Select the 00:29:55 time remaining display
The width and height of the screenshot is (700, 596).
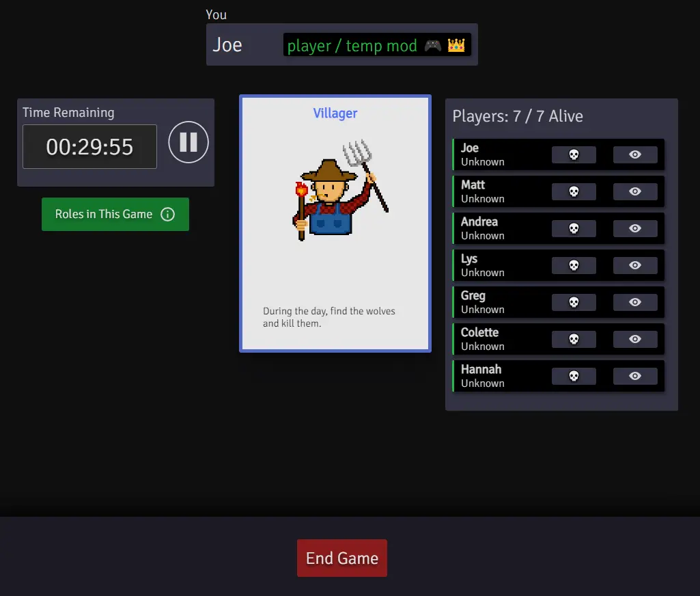[89, 147]
